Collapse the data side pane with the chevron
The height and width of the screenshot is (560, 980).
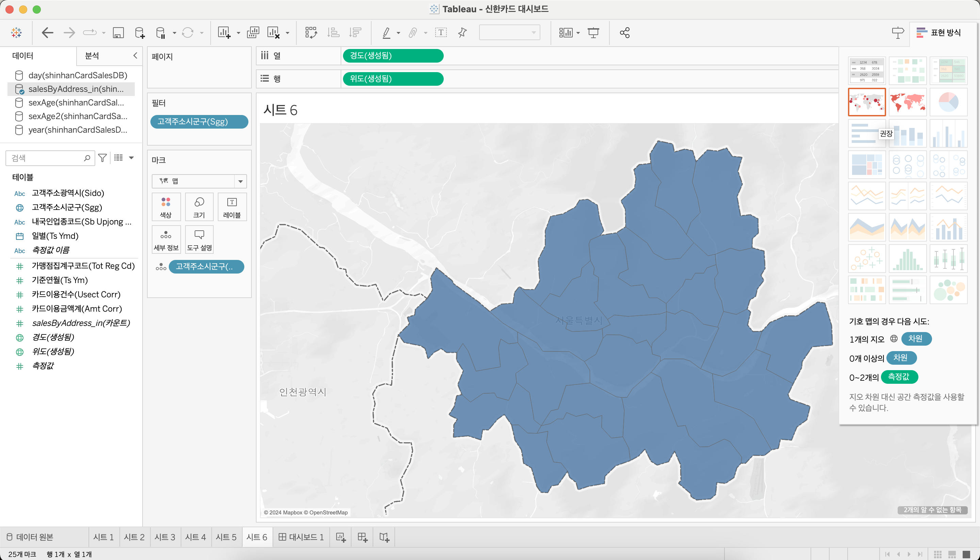135,56
